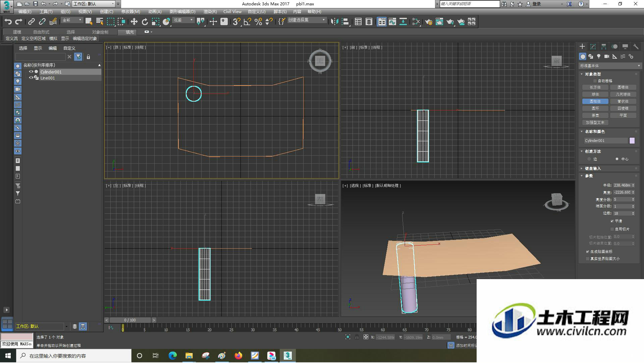Image resolution: width=644 pixels, height=363 pixels.
Task: Toggle the Angle Snap button
Action: coord(247,22)
